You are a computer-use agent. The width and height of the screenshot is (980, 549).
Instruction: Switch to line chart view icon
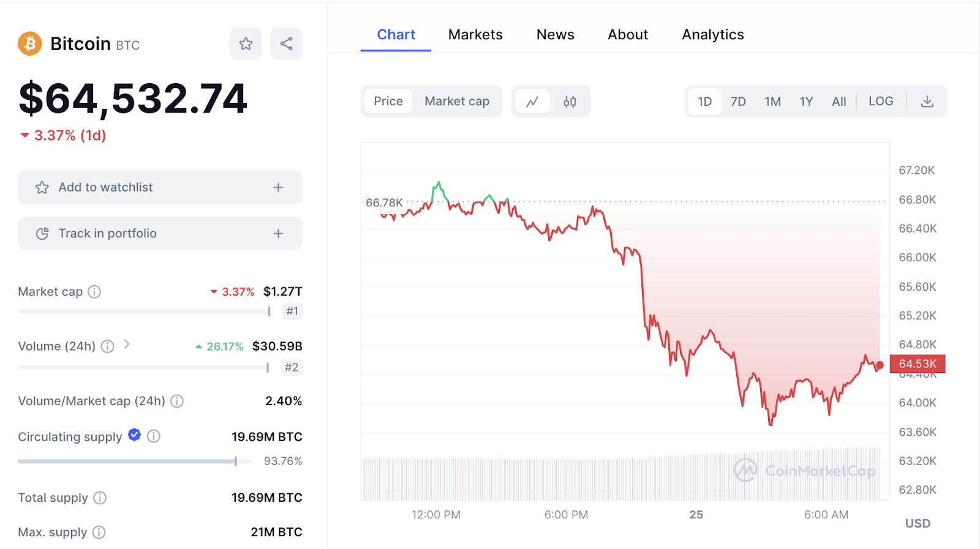532,102
